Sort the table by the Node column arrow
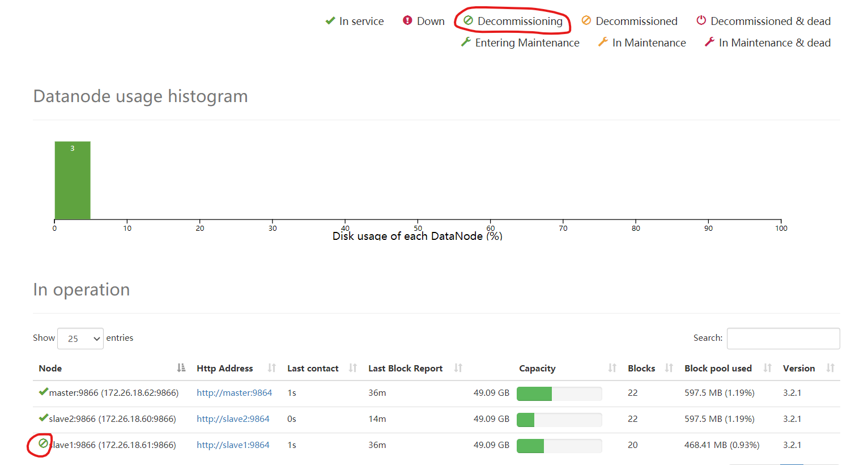 181,368
